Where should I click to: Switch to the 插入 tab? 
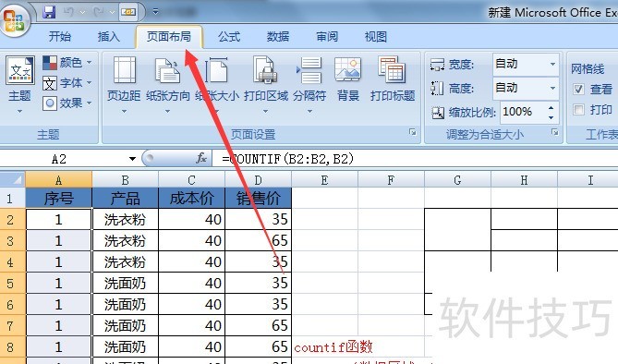109,37
